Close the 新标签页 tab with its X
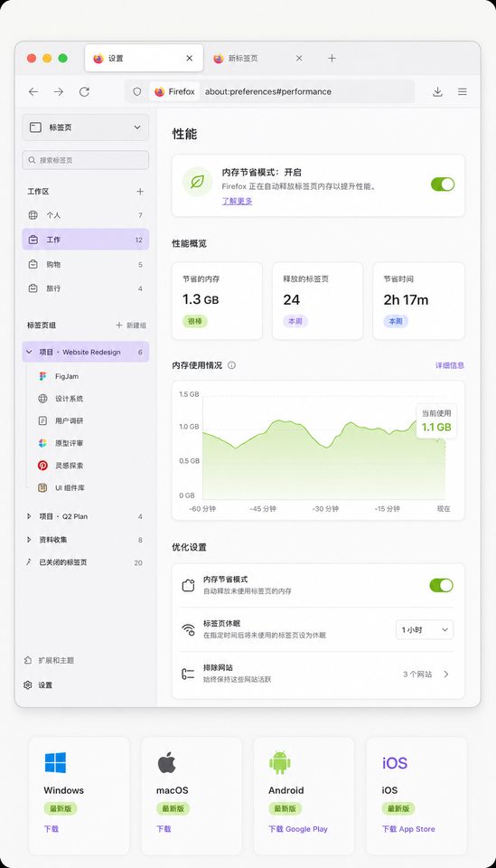This screenshot has width=496, height=868. pos(299,58)
